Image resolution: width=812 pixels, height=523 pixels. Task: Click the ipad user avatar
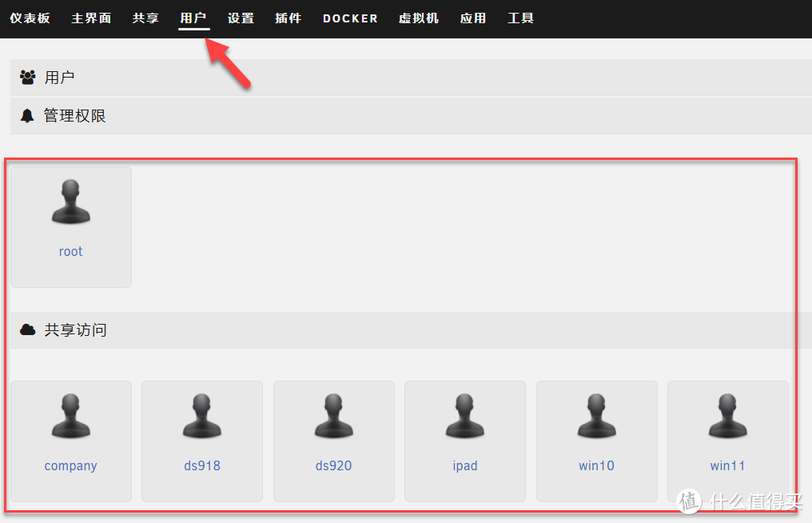[x=465, y=416]
